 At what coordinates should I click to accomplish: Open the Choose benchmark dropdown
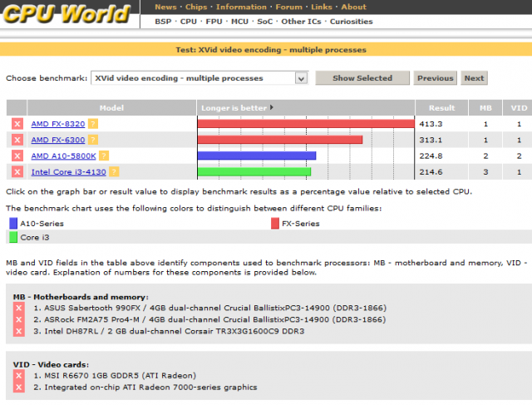[199, 78]
